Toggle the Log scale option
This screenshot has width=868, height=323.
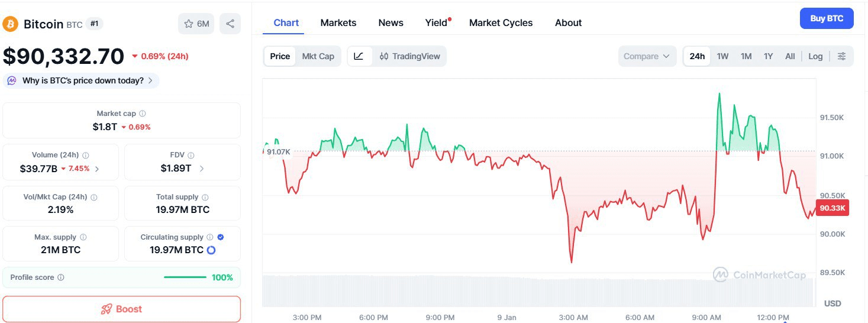coord(815,56)
